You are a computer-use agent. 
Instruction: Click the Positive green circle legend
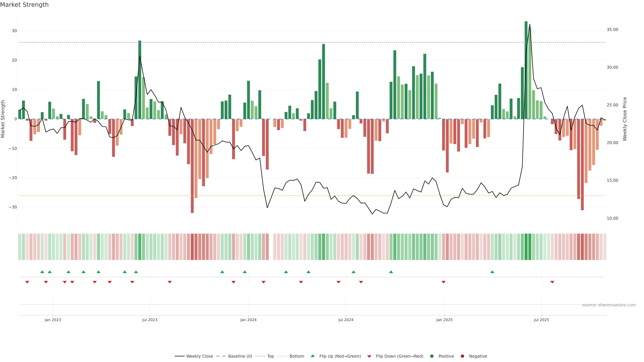tap(432, 356)
